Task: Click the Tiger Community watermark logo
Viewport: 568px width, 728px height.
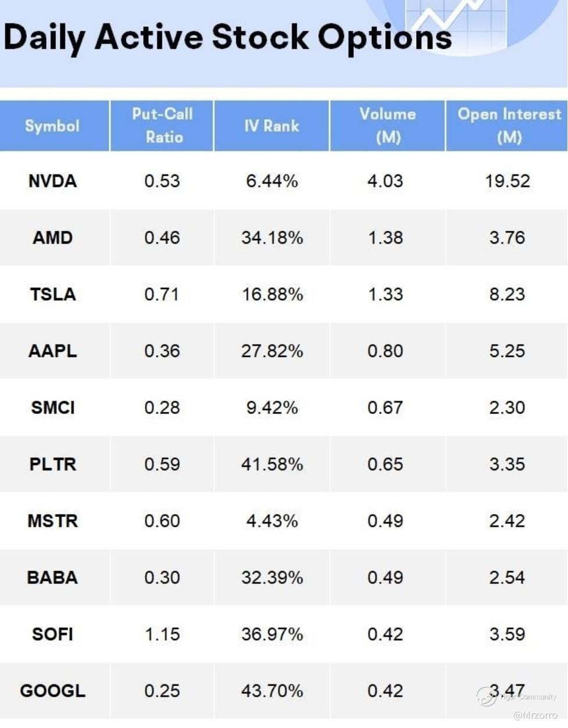Action: (x=487, y=696)
